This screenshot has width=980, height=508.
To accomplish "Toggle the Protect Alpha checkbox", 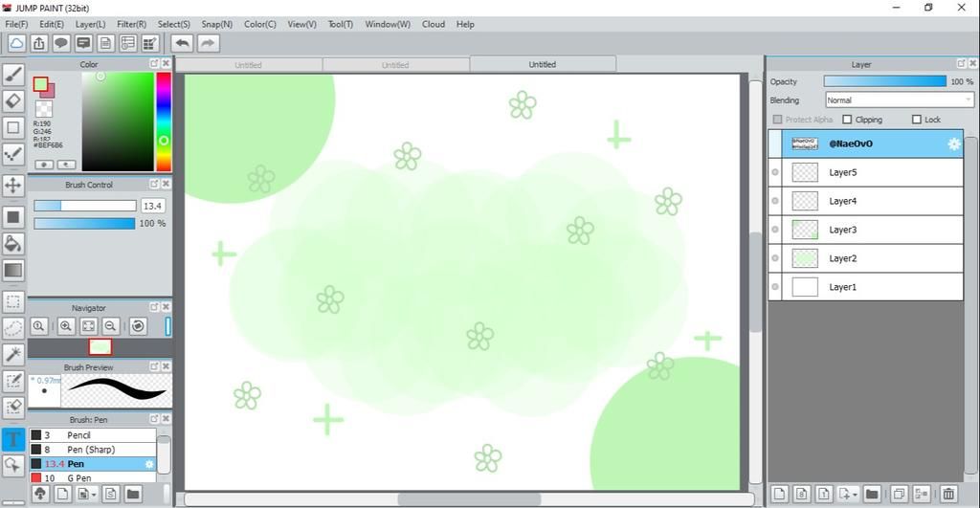I will tap(777, 120).
